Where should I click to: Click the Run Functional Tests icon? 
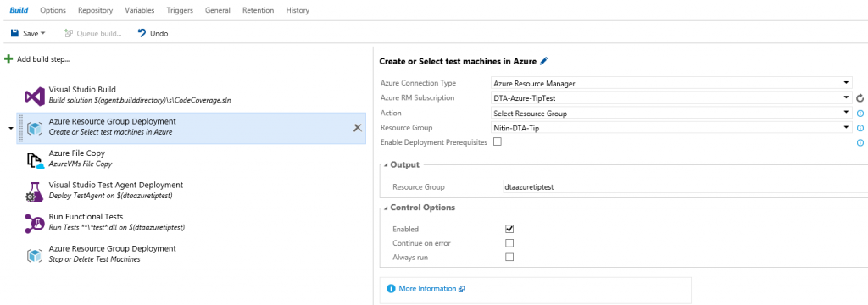34,223
